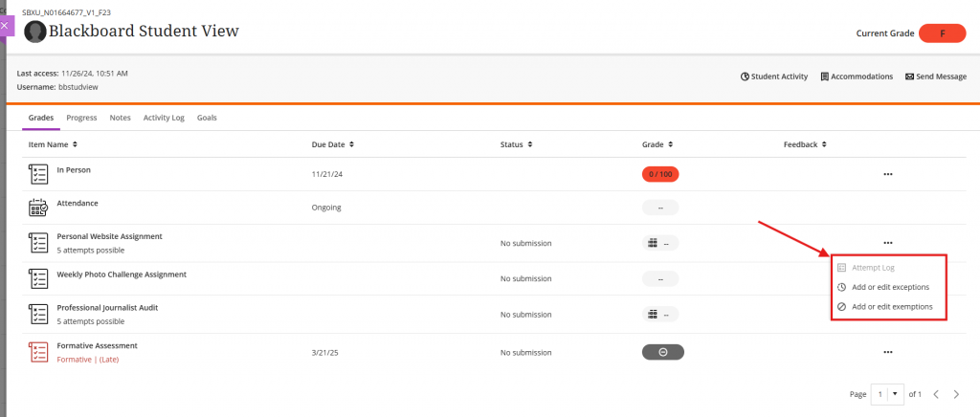Click the Attendance calendar icon

point(38,208)
